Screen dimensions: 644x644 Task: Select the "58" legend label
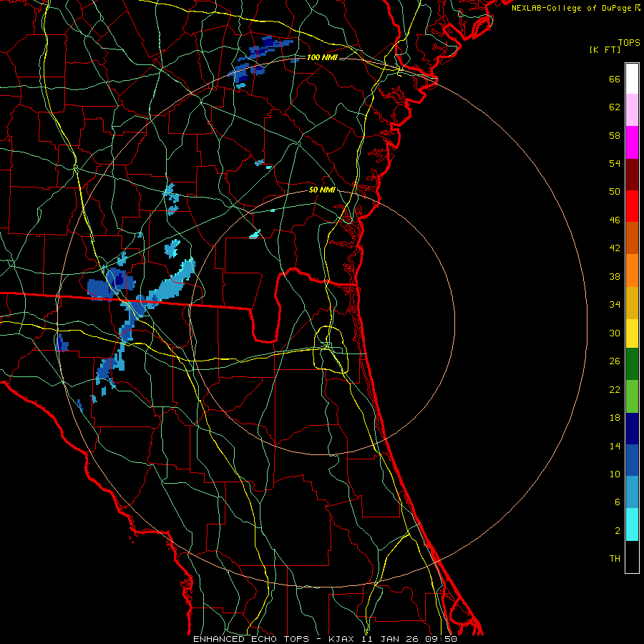pos(615,135)
